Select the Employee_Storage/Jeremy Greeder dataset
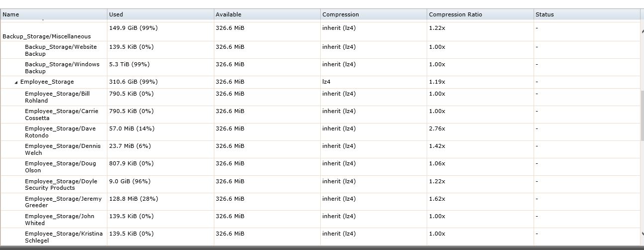 pyautogui.click(x=63, y=202)
